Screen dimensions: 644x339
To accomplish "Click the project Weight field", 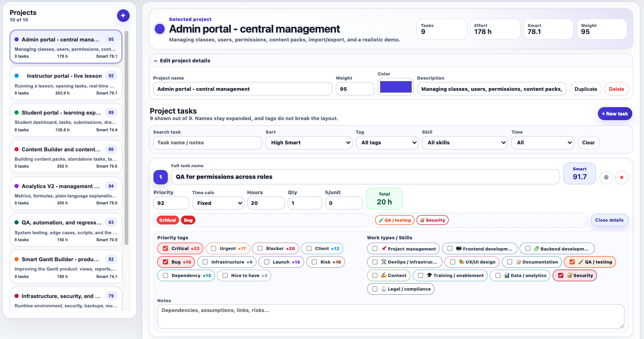I will [x=355, y=89].
